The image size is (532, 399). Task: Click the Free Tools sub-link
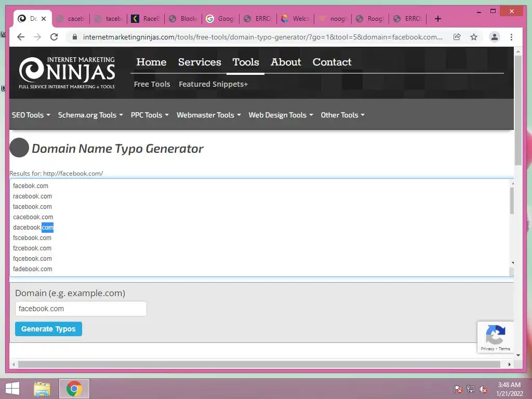click(x=152, y=84)
